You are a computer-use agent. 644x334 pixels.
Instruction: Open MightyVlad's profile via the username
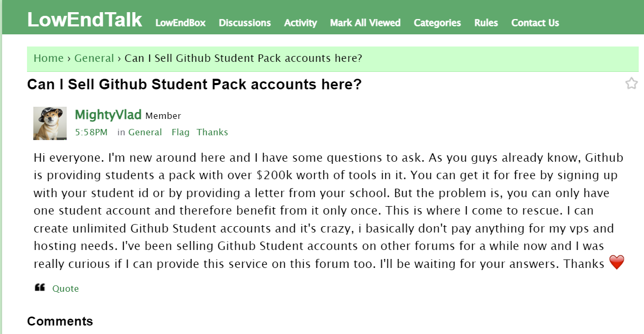point(108,115)
